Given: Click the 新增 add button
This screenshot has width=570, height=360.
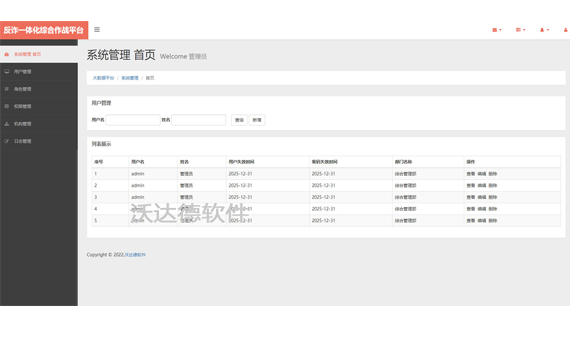Looking at the screenshot, I should pyautogui.click(x=257, y=120).
